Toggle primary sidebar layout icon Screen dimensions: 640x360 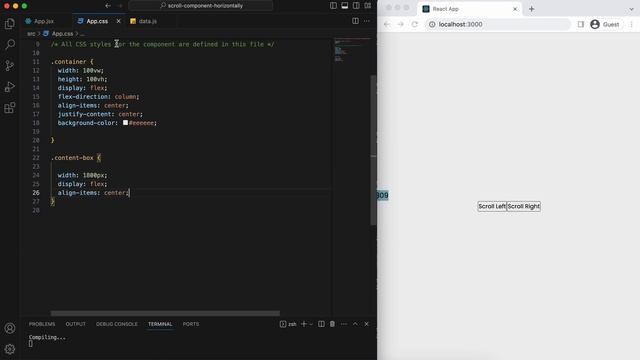333,6
